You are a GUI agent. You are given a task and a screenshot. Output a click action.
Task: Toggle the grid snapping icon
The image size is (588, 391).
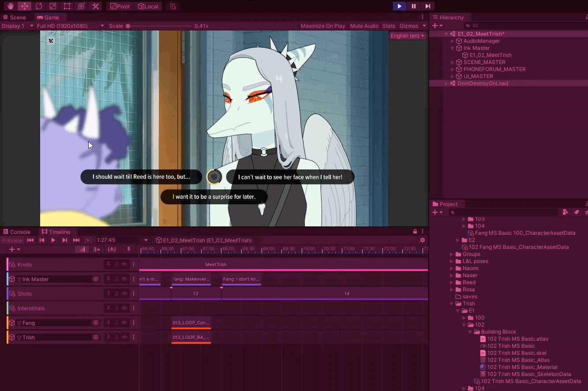[172, 6]
